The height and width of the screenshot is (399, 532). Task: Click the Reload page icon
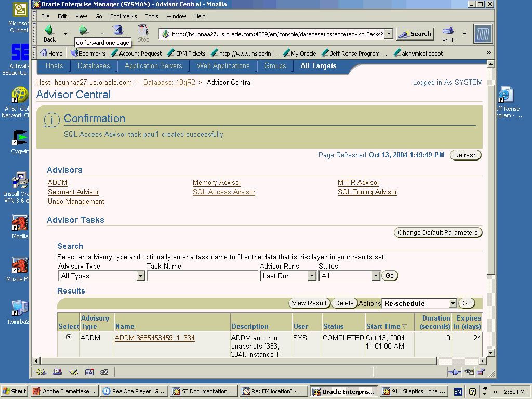[x=118, y=30]
